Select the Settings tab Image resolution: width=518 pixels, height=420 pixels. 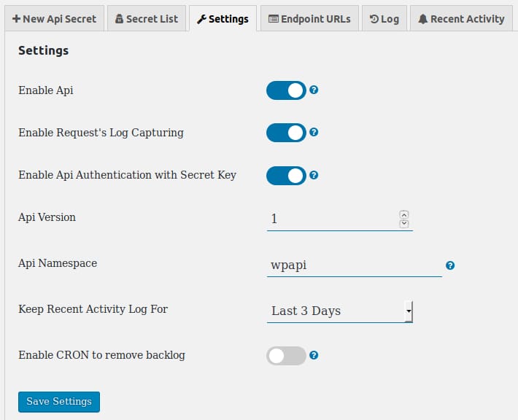click(x=223, y=19)
